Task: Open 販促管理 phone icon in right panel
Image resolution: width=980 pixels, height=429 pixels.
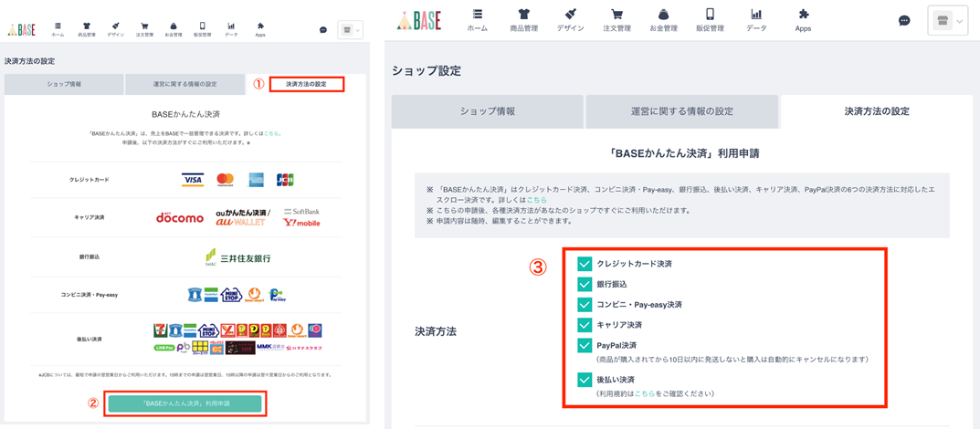Action: point(710,20)
